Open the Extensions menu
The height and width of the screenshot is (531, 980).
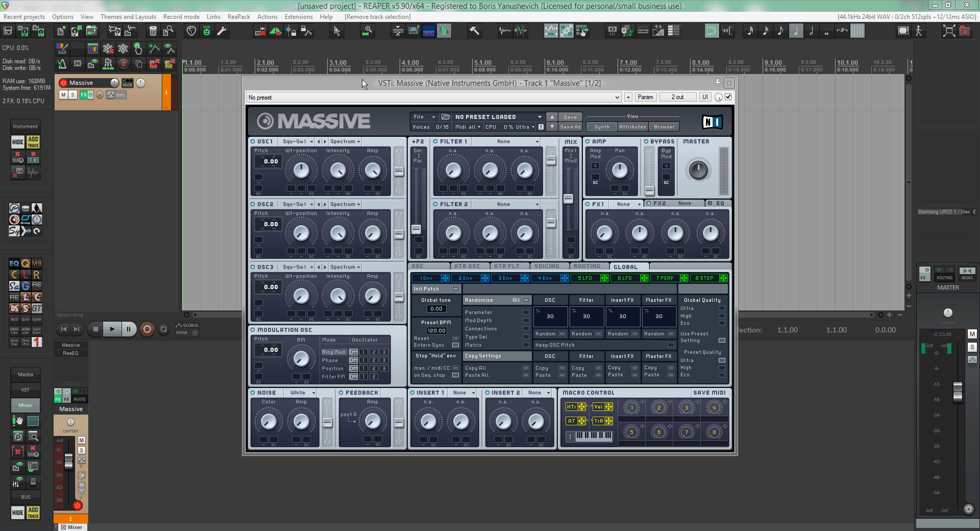[x=299, y=17]
